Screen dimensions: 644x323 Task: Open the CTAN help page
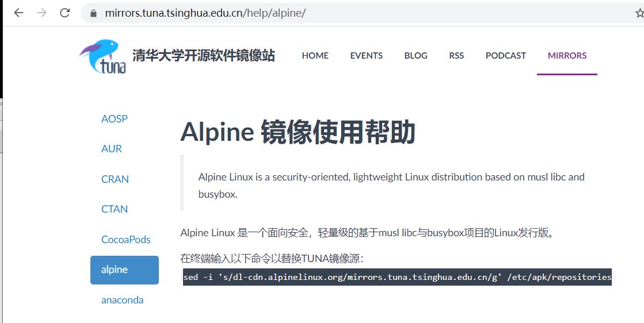115,209
